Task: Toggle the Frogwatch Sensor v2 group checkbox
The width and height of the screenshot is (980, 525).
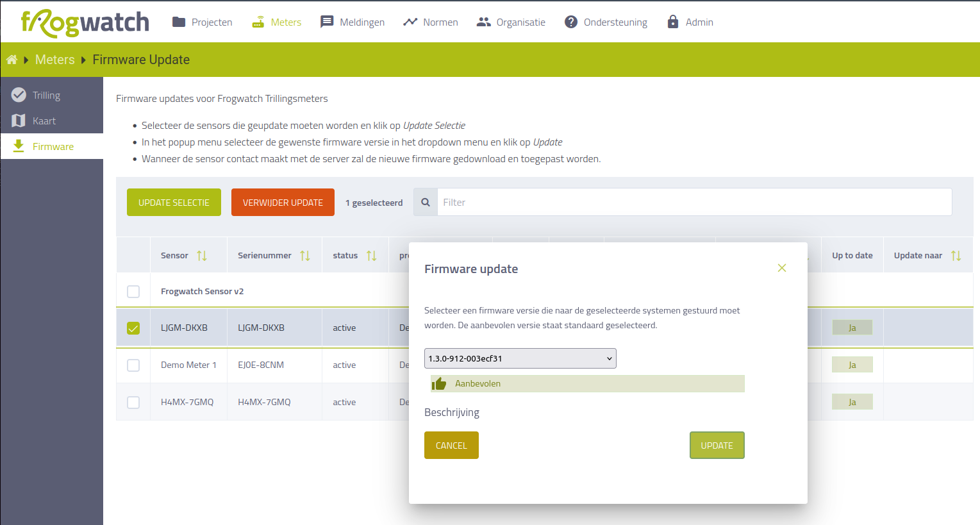Action: pyautogui.click(x=133, y=292)
